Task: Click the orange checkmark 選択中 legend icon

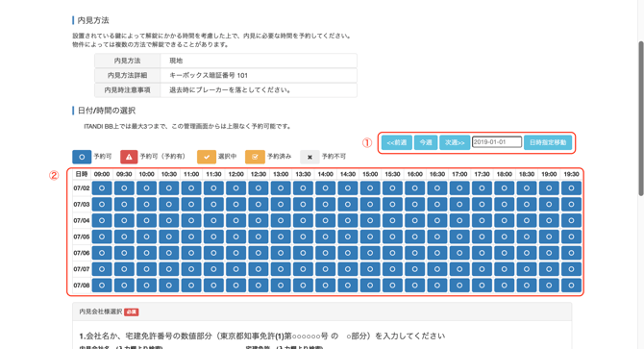Action: (207, 157)
